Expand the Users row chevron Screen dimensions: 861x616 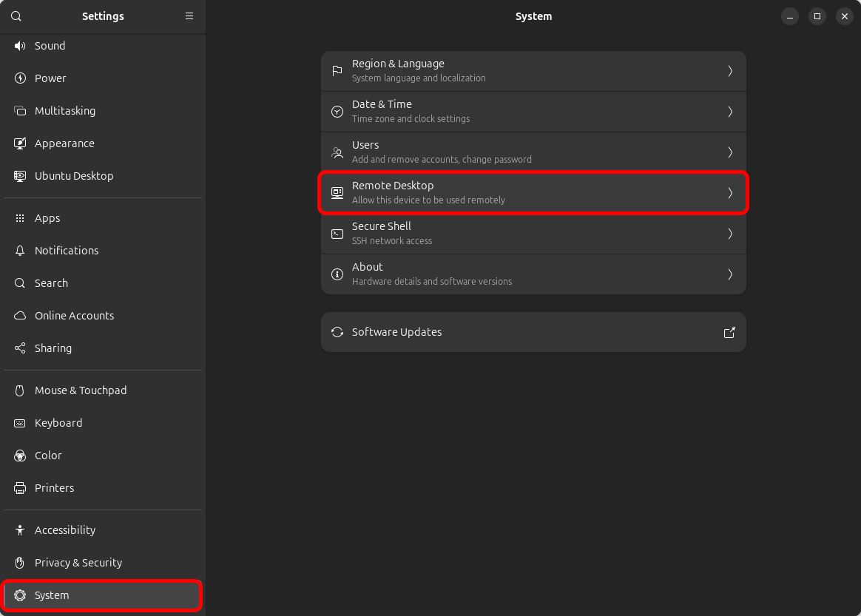point(730,152)
